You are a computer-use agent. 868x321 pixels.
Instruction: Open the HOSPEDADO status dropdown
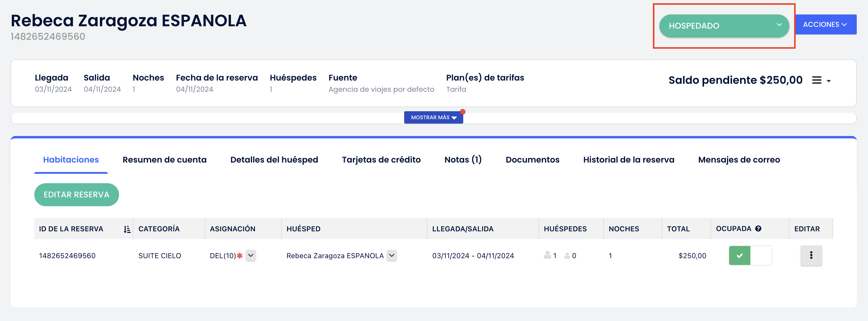click(724, 26)
